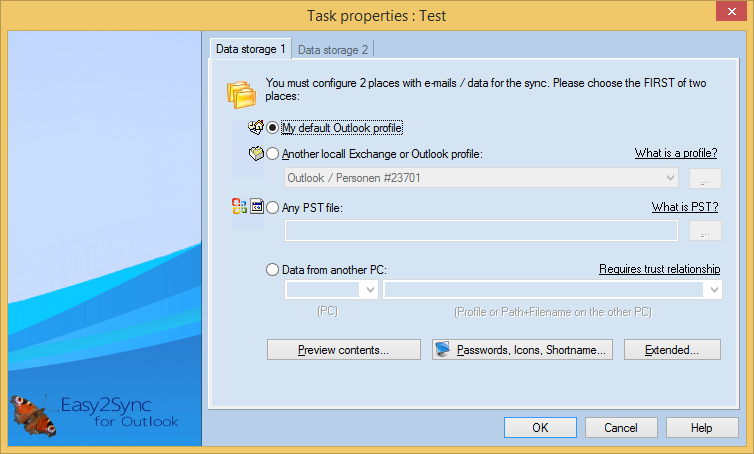Image resolution: width=754 pixels, height=454 pixels.
Task: Open the Profile or Path+Filename dropdown
Action: coord(713,290)
